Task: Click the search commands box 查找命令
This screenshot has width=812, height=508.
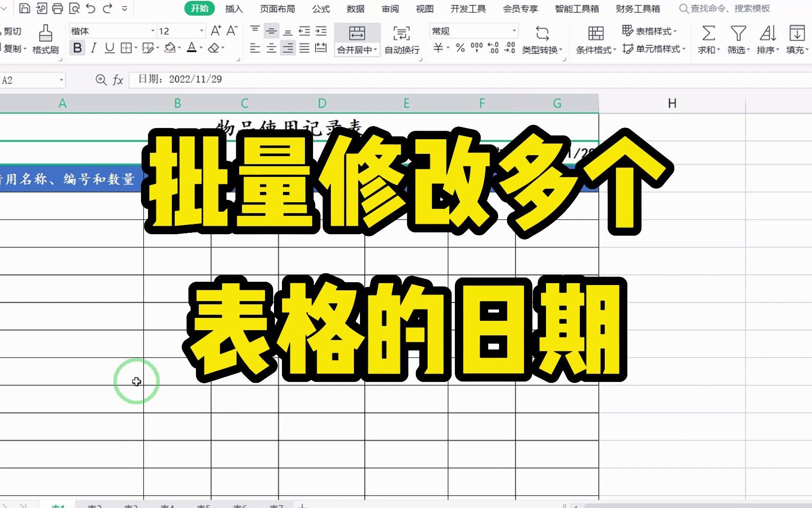Action: (x=725, y=8)
